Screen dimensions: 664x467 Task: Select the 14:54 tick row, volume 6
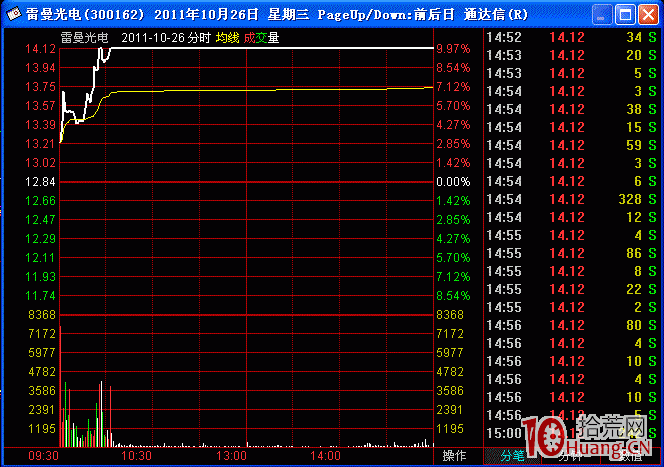point(572,181)
